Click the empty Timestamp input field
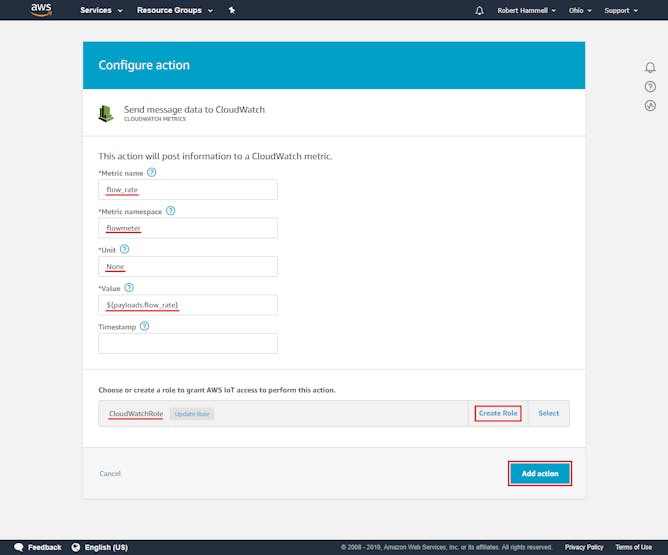 click(x=188, y=343)
